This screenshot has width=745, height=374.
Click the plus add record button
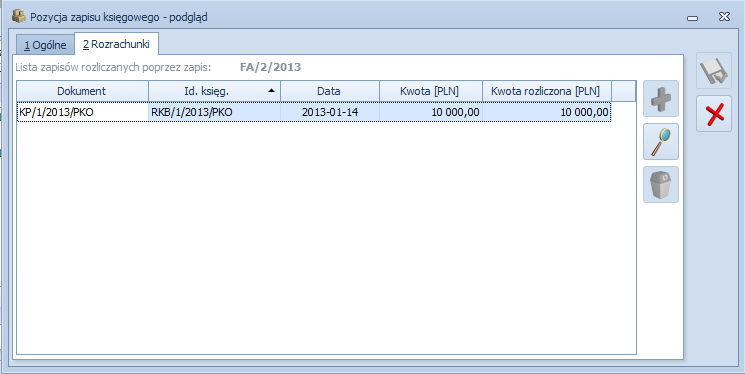pyautogui.click(x=660, y=98)
